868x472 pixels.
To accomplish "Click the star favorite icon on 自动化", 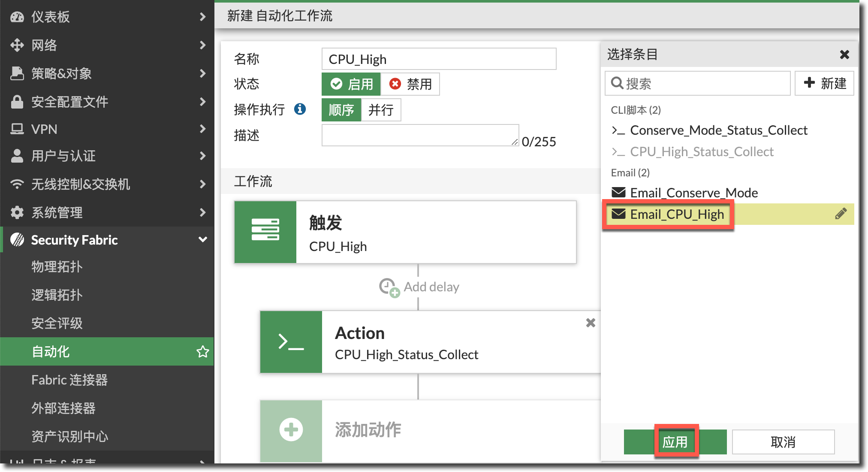I will (x=202, y=352).
